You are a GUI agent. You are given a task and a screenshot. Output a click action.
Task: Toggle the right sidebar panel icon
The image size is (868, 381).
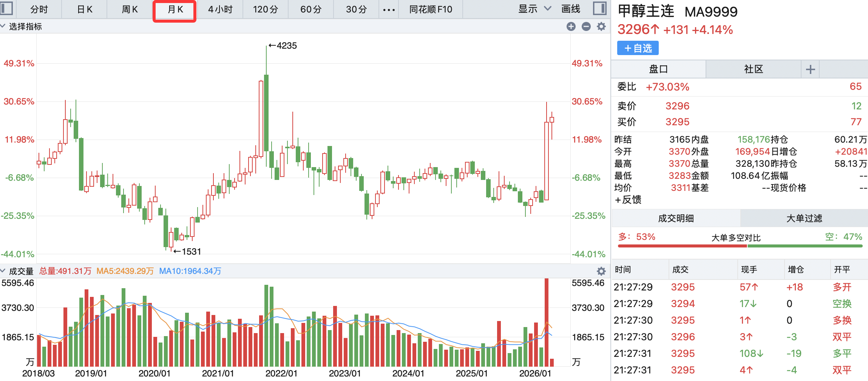(599, 8)
